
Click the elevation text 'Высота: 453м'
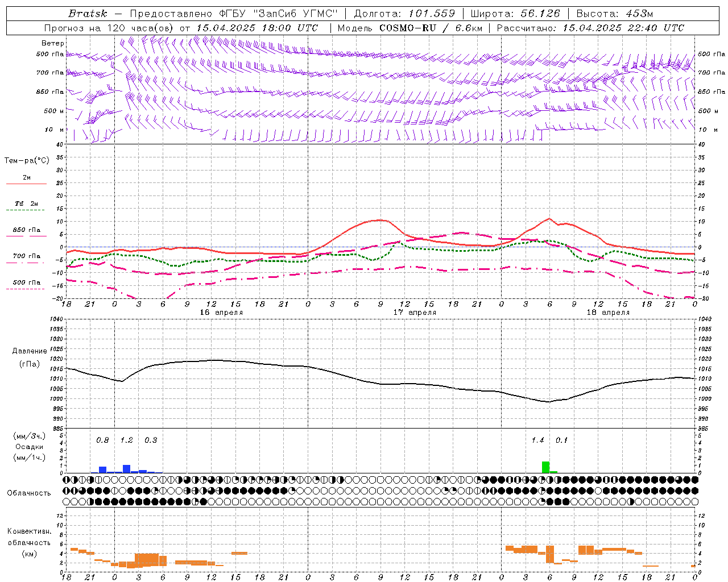[x=615, y=14]
